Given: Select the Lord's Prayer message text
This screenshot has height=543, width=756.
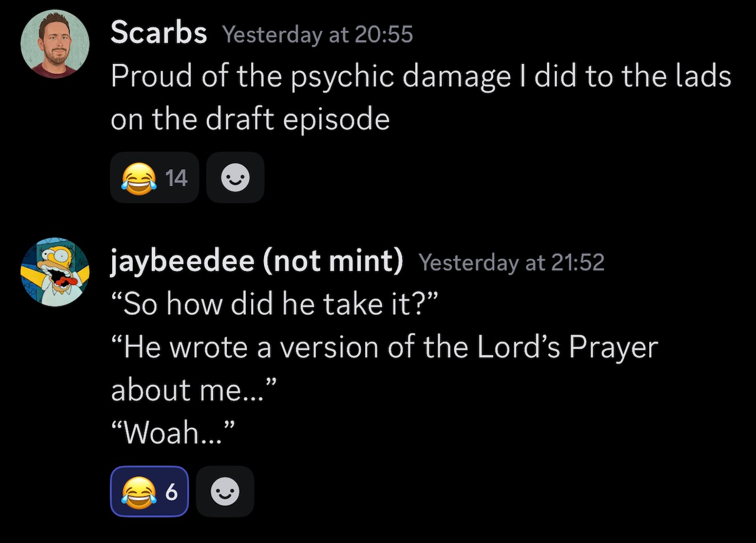Looking at the screenshot, I should (x=384, y=347).
